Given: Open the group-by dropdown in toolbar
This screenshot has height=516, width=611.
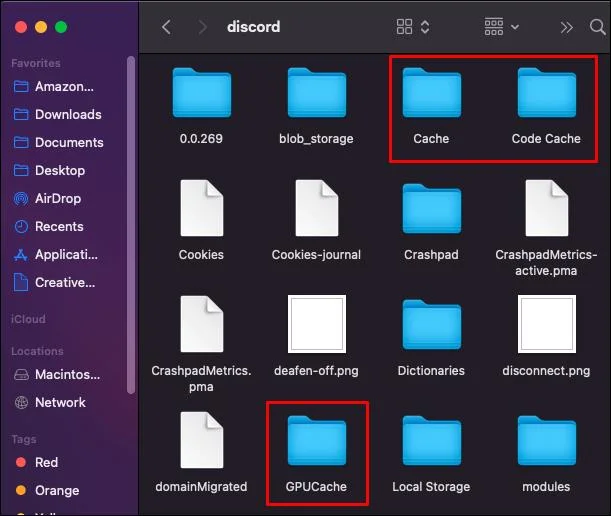Looking at the screenshot, I should click(x=502, y=27).
